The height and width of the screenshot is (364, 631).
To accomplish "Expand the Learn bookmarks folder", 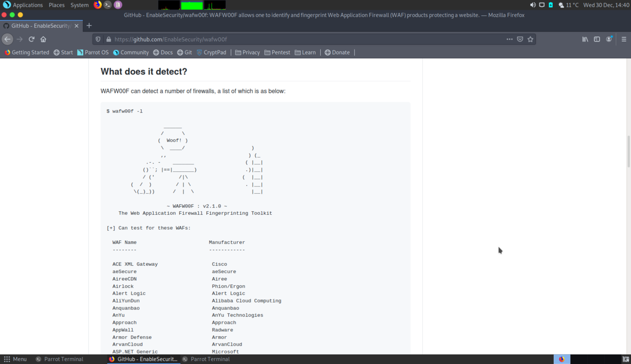I will (306, 53).
